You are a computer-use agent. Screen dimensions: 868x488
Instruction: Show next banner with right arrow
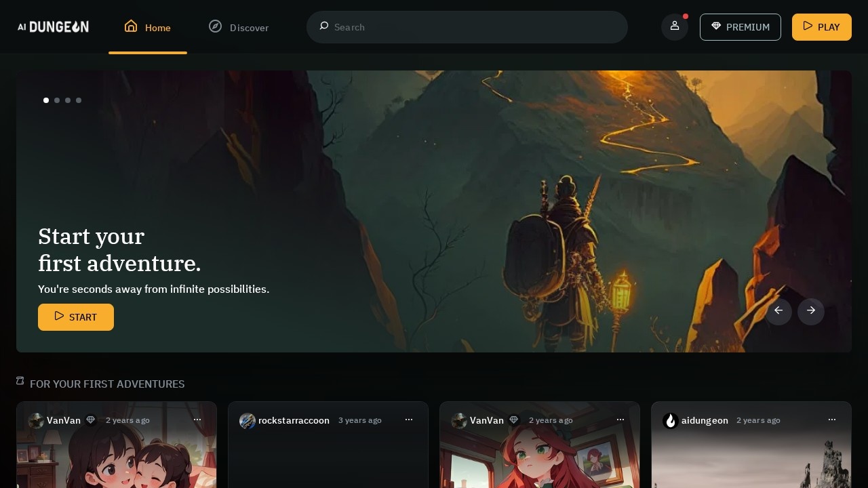pyautogui.click(x=810, y=311)
